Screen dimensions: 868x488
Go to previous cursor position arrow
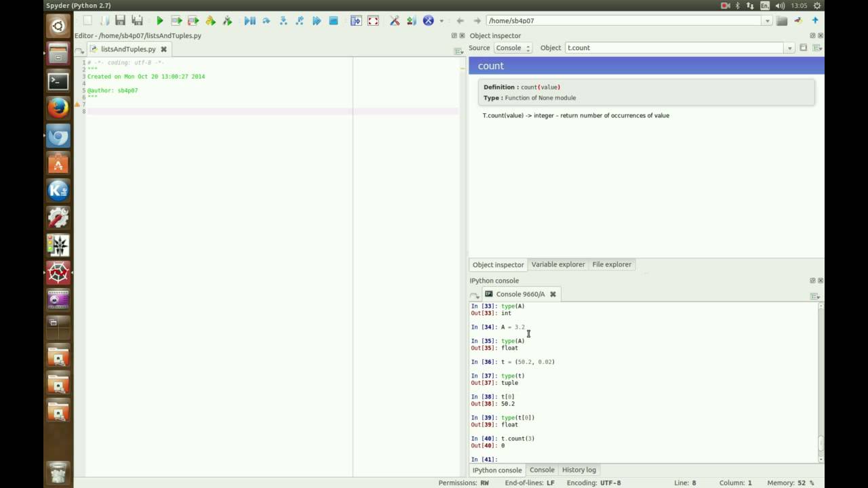point(460,21)
